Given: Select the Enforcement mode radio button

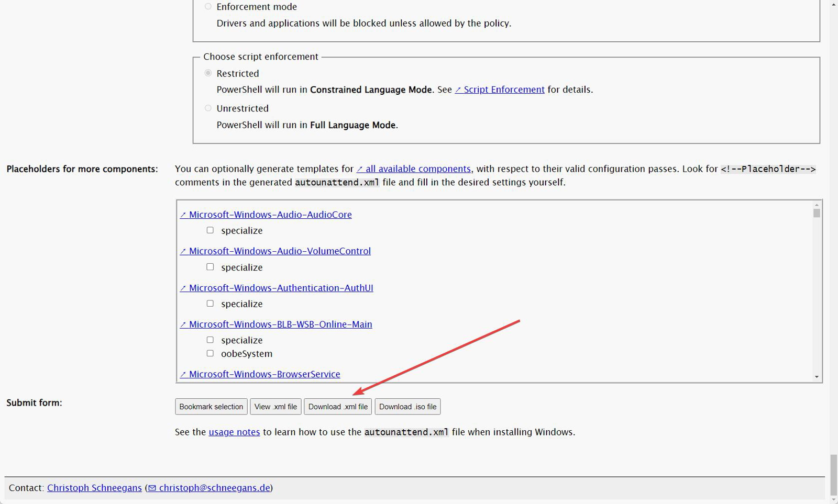Looking at the screenshot, I should coord(208,7).
